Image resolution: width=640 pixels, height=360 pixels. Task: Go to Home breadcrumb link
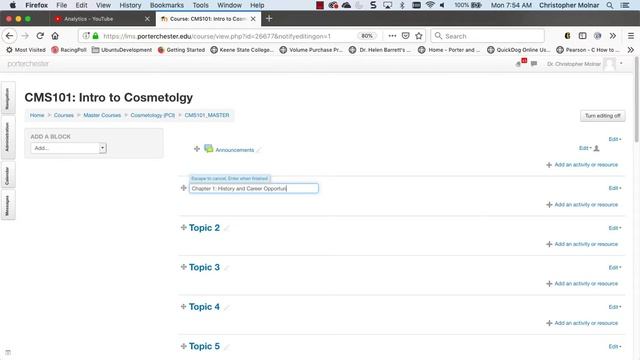pos(37,115)
